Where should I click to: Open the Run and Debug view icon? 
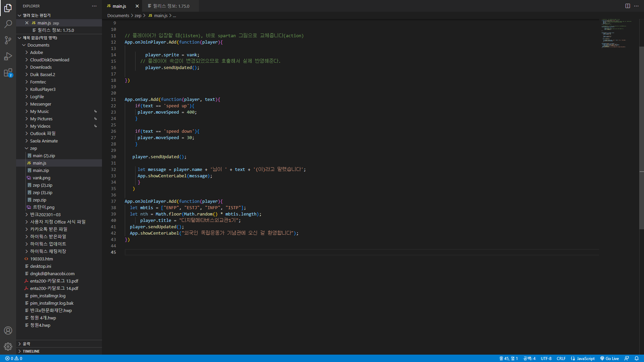point(8,56)
